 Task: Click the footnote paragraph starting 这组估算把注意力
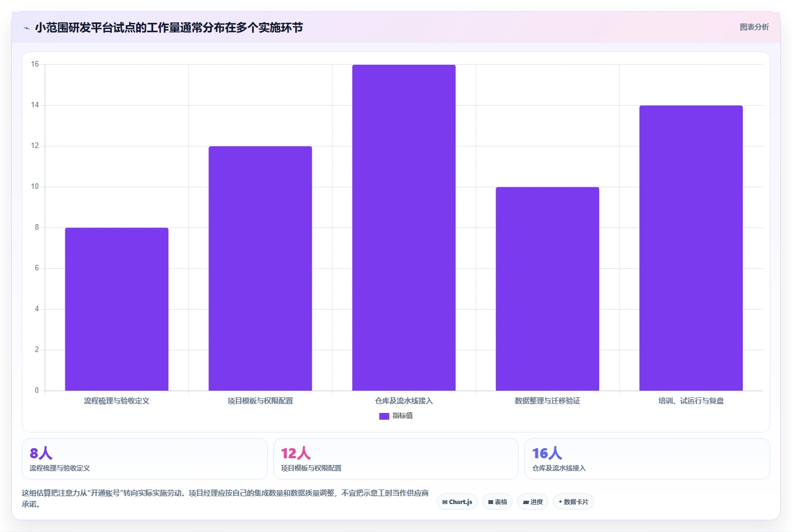click(x=225, y=498)
